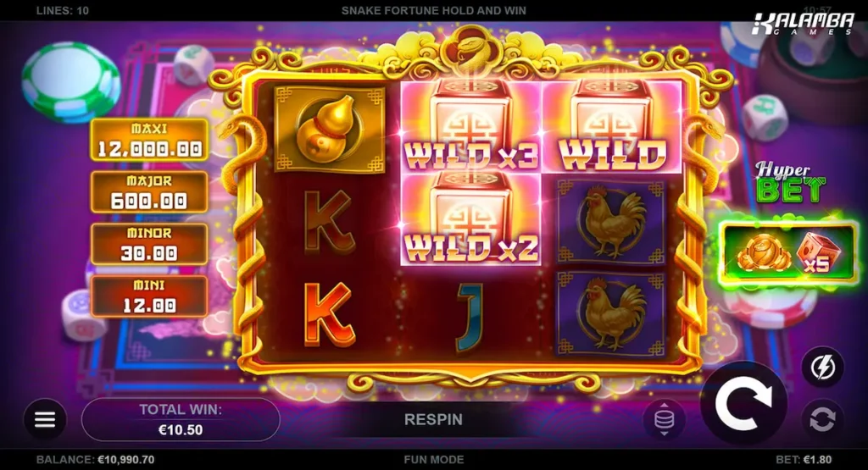Open the hamburger menu
Image resolution: width=868 pixels, height=470 pixels.
pyautogui.click(x=45, y=420)
